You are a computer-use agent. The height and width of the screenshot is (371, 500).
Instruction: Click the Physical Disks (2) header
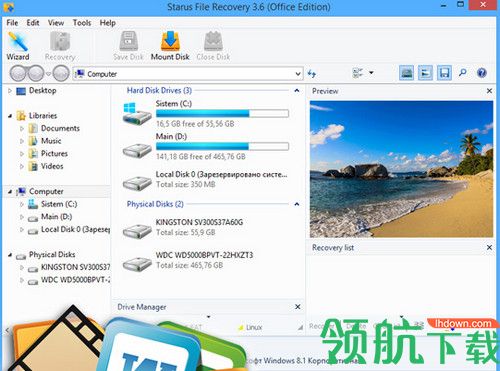pos(155,204)
